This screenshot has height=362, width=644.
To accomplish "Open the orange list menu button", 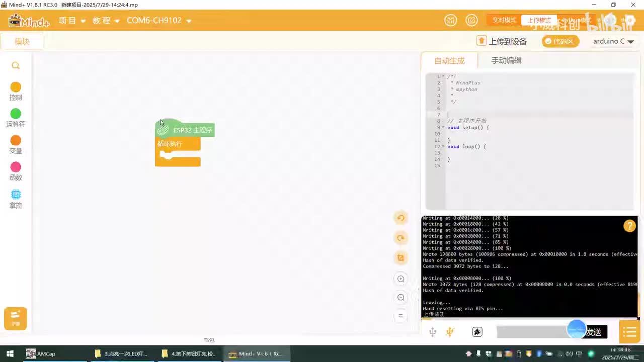I will tap(629, 332).
